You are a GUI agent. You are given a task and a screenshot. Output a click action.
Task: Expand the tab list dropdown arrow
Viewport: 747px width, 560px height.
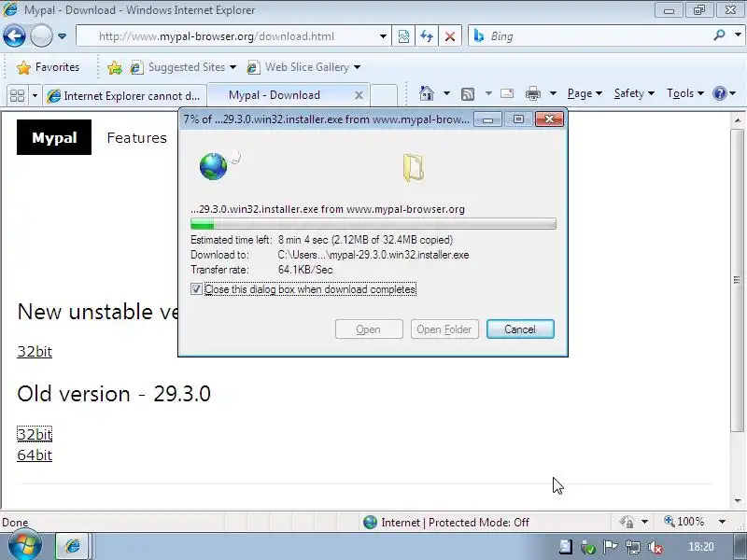tap(35, 96)
